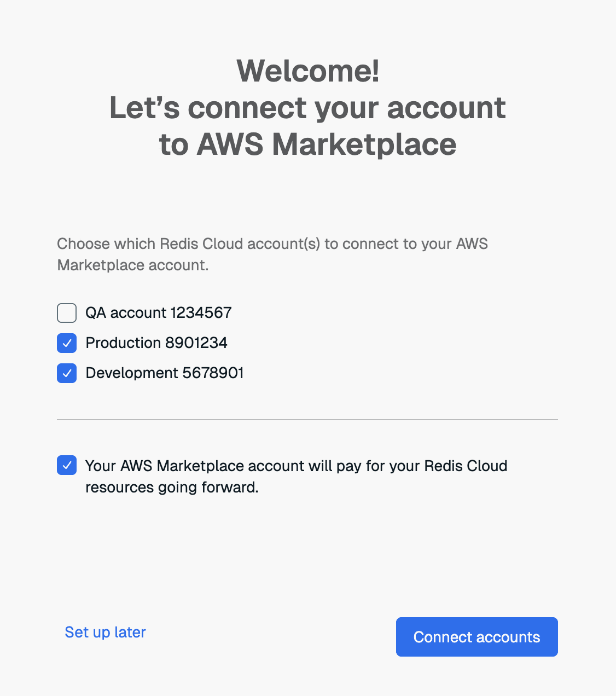Click the 'Marketplace account.' instruction text
This screenshot has width=616, height=696.
132,265
